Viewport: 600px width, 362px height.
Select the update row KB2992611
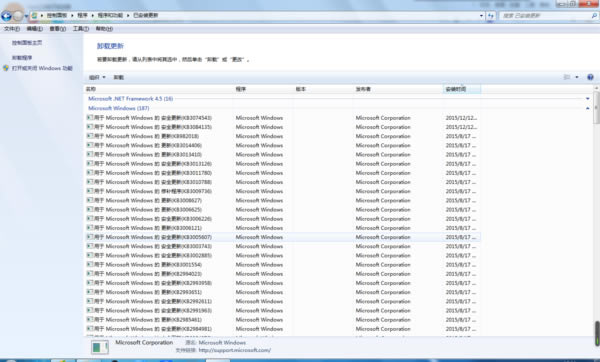coord(282,301)
